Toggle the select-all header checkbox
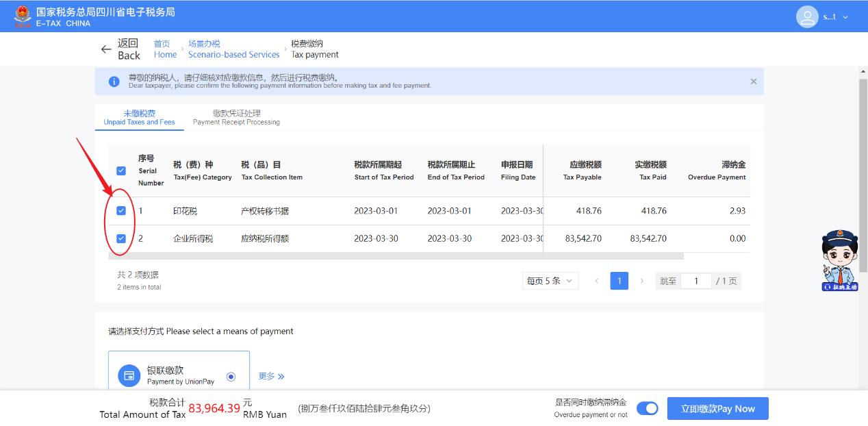Viewport: 868px width, 426px height. 121,171
